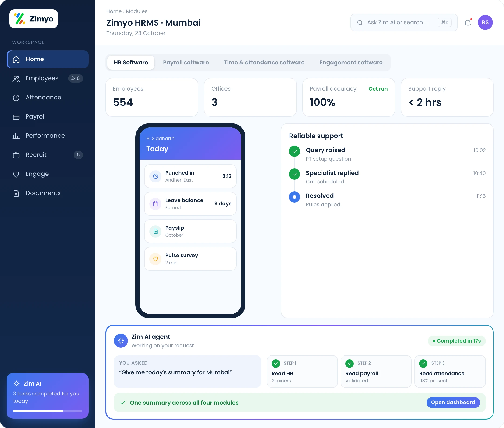
Task: Click the search magnifier icon
Action: (360, 23)
